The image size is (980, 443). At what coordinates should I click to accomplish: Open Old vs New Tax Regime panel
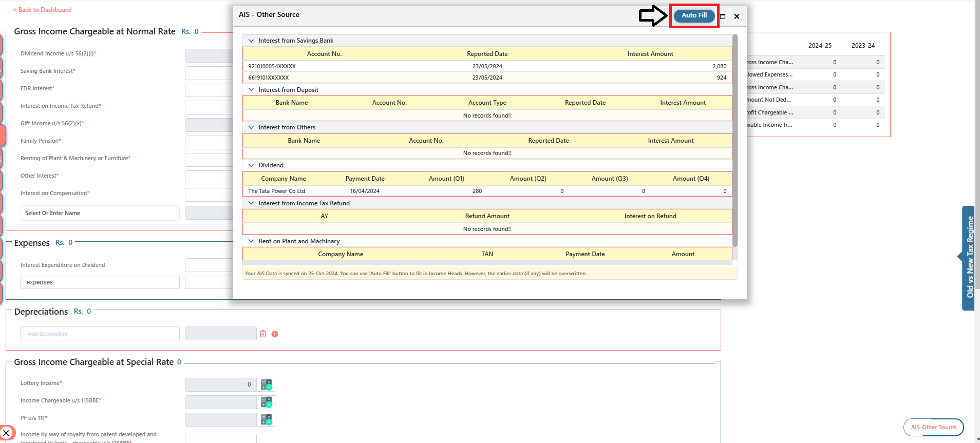(x=969, y=258)
